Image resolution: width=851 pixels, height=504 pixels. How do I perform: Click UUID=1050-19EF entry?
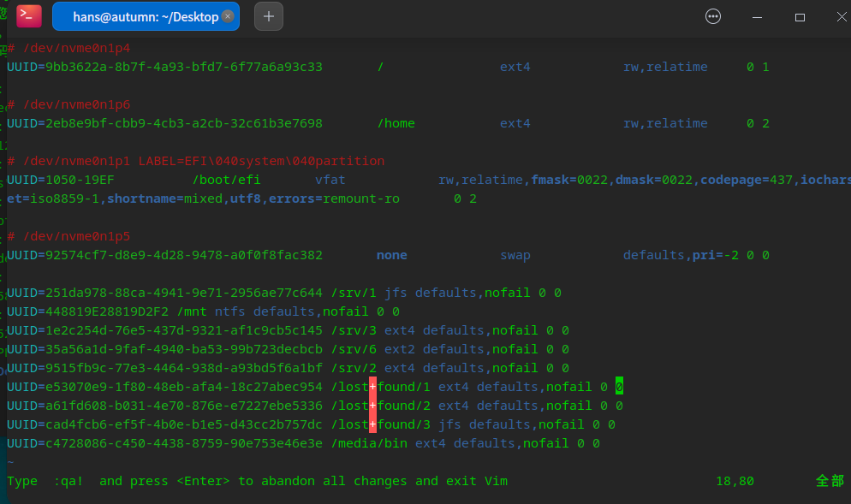[x=61, y=180]
